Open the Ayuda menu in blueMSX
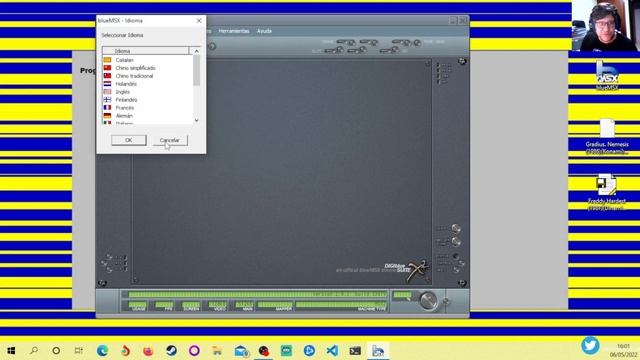The width and height of the screenshot is (640, 360). (x=264, y=31)
